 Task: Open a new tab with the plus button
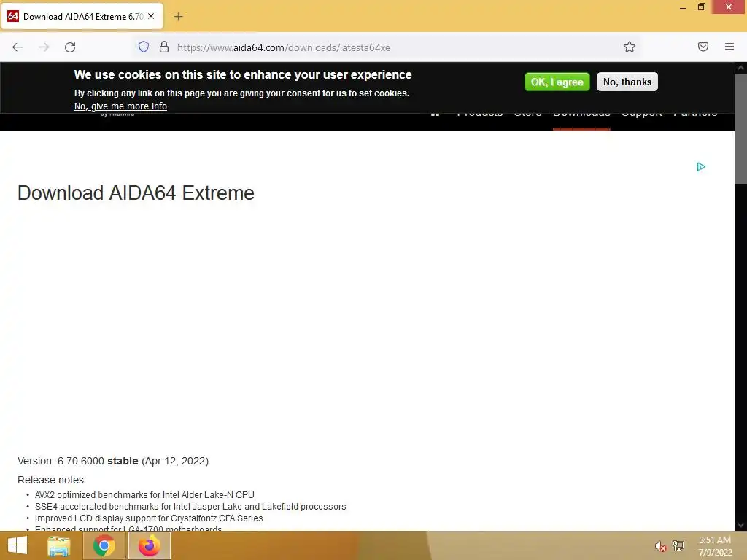tap(178, 17)
